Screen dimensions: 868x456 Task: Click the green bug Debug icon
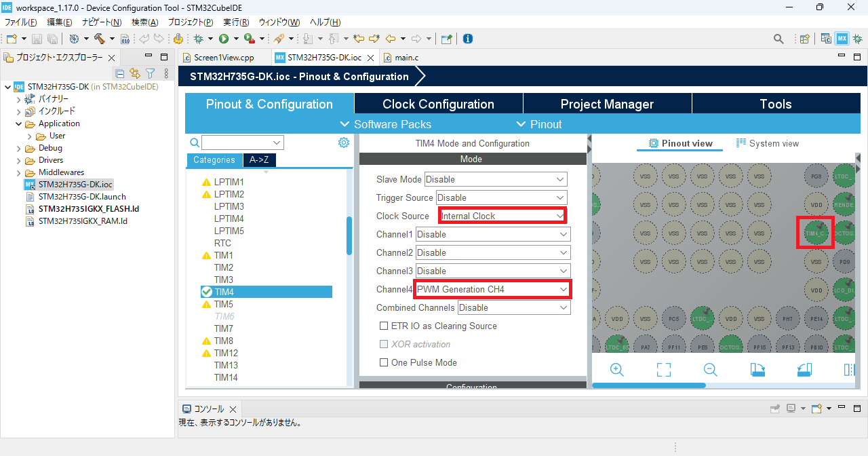199,39
